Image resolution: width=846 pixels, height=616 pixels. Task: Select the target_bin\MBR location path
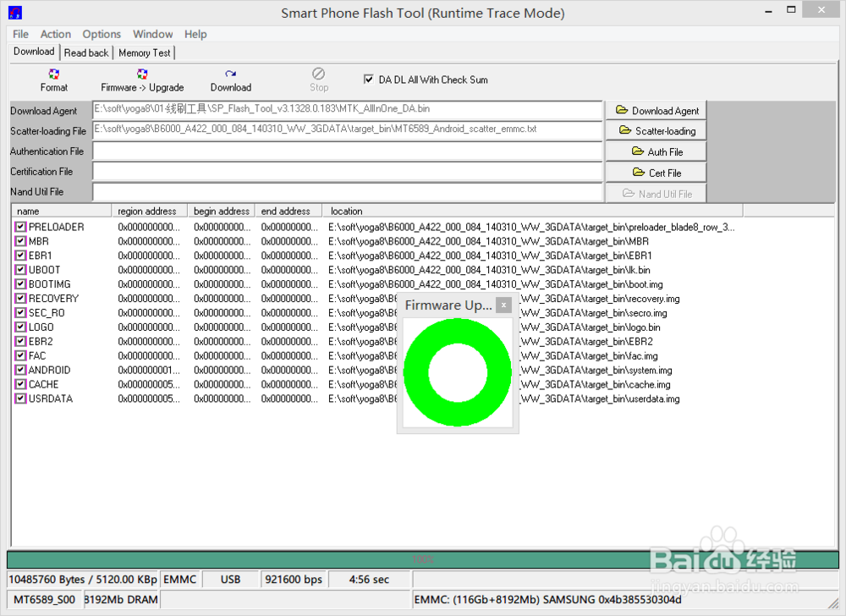488,241
